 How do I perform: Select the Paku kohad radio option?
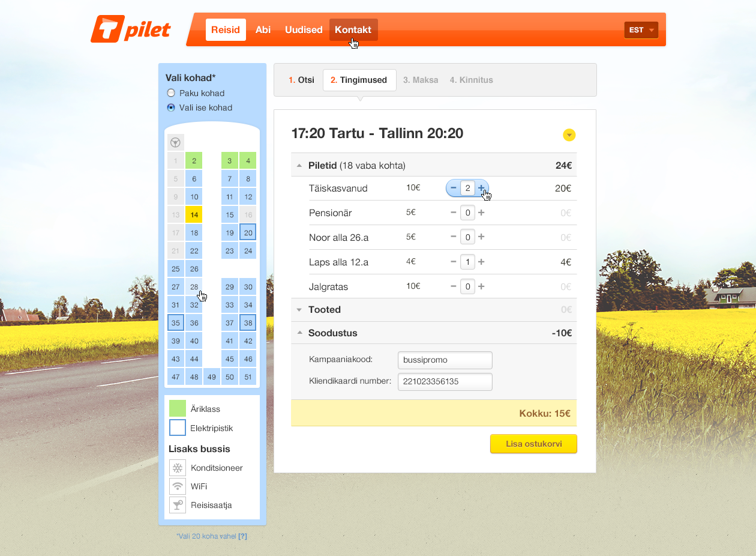click(x=171, y=93)
